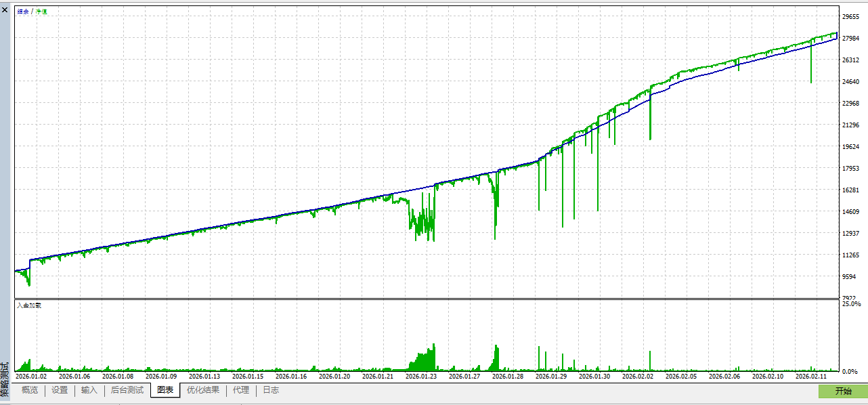The image size is (868, 405).
Task: Click the 26312 axis value
Action: coord(850,60)
